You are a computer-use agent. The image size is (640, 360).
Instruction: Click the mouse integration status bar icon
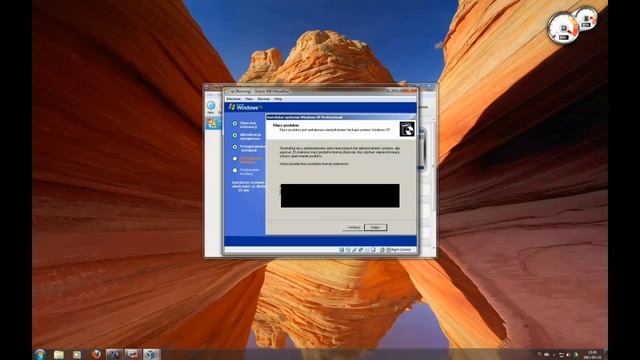[382, 249]
